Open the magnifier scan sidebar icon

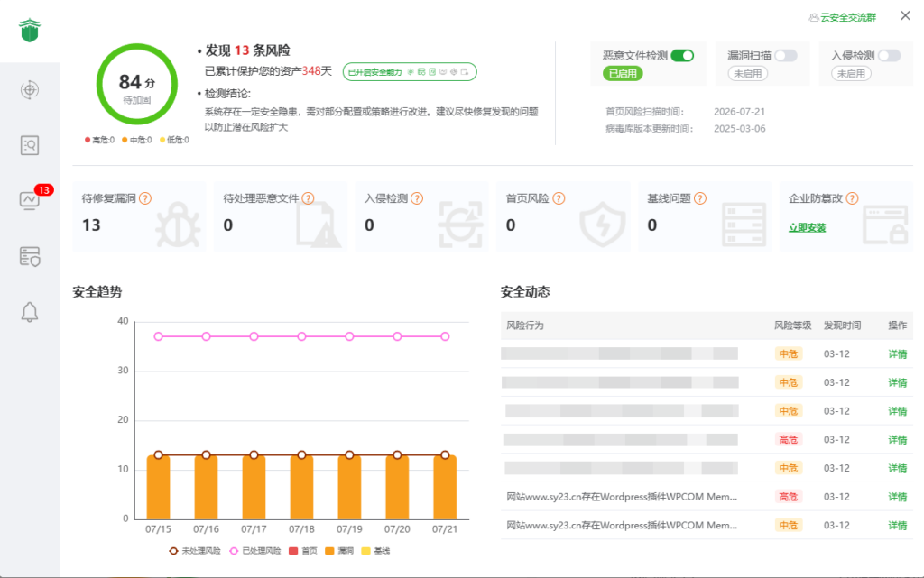pyautogui.click(x=30, y=145)
